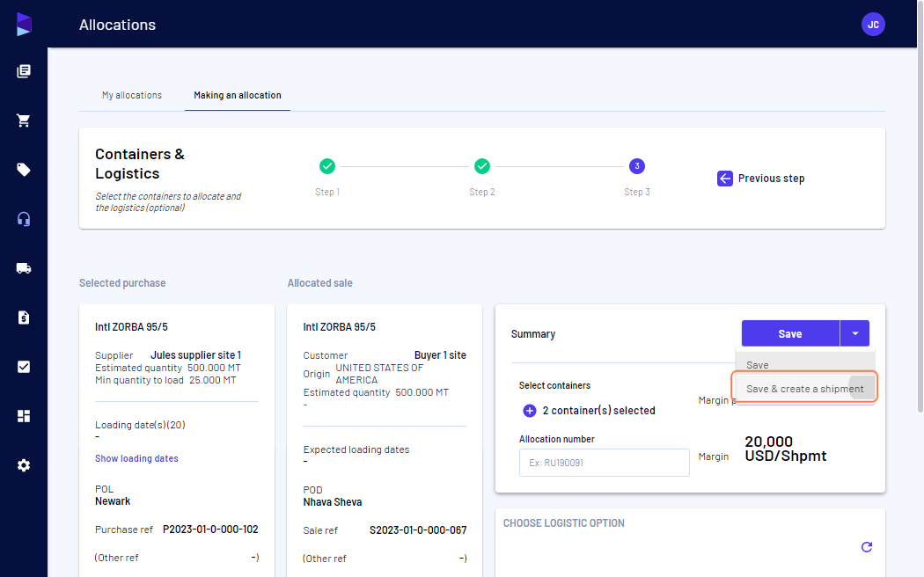The image size is (924, 577).
Task: Click Intl ZORBA 95/5 in Allocated sale card
Action: [339, 327]
